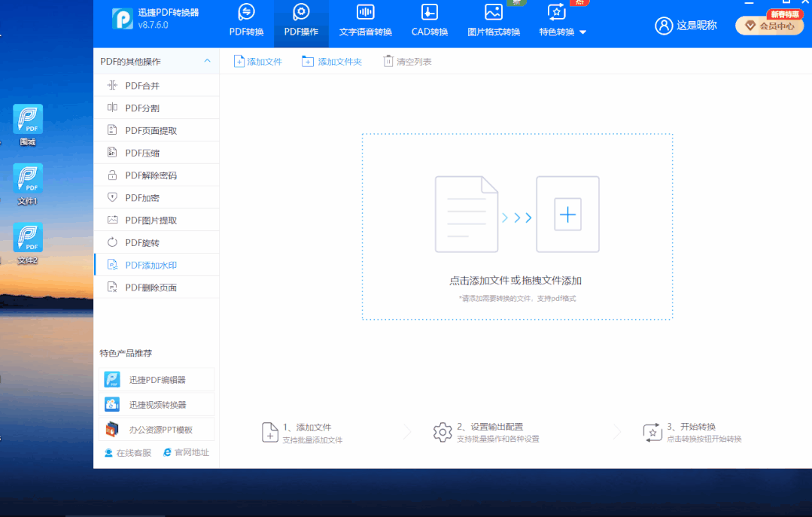Click the user avatar icon
The image size is (812, 517).
coord(664,26)
